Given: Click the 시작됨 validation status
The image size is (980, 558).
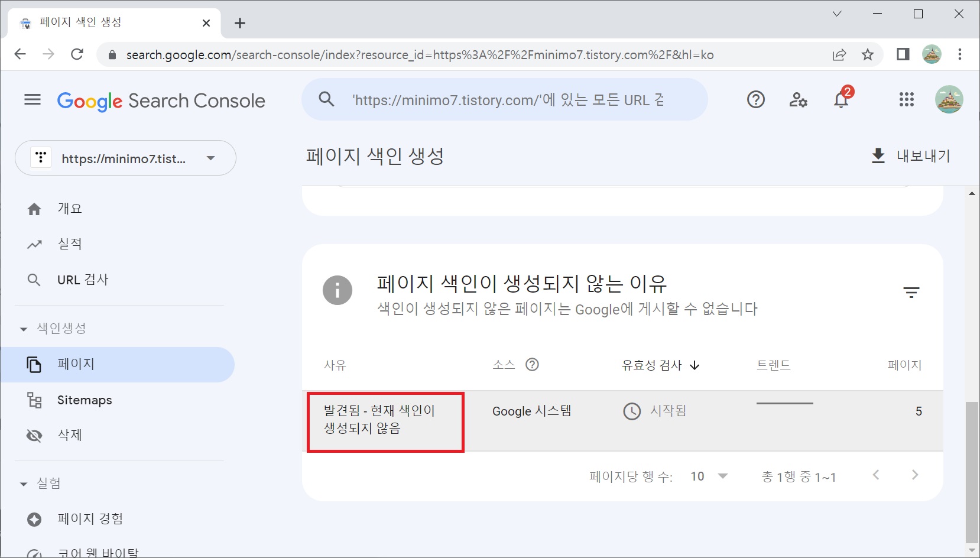Looking at the screenshot, I should pyautogui.click(x=655, y=411).
